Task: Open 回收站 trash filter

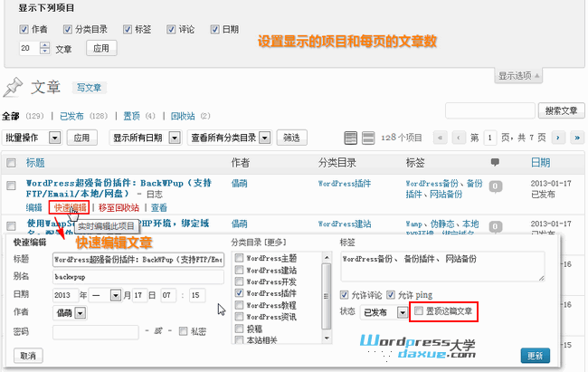Action: 183,116
